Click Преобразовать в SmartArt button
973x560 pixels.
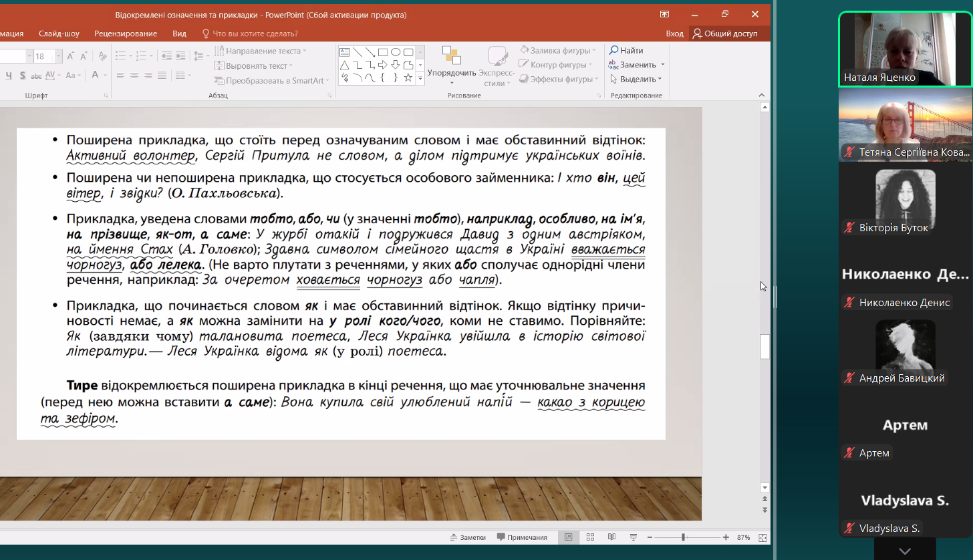point(273,81)
